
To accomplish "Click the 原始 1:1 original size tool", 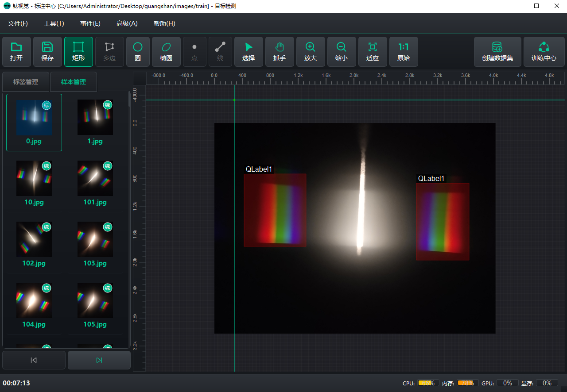I will [404, 52].
